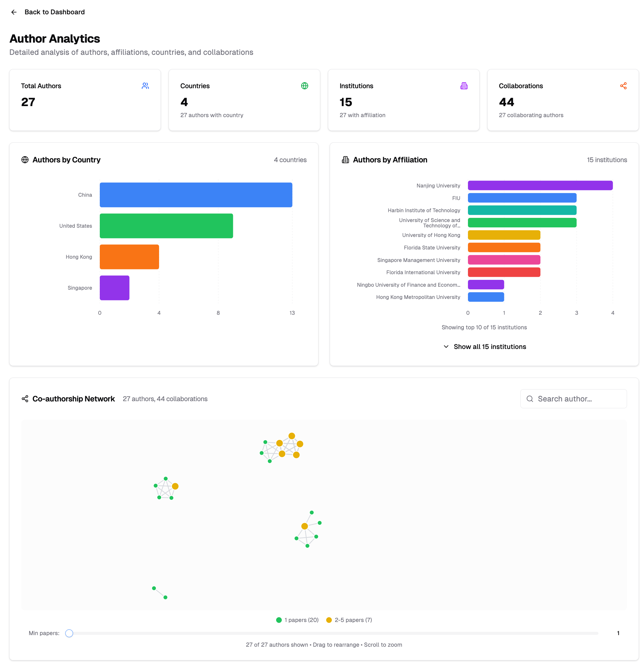The image size is (644, 664).
Task: Toggle the 2-5 papers legend entry
Action: (349, 620)
